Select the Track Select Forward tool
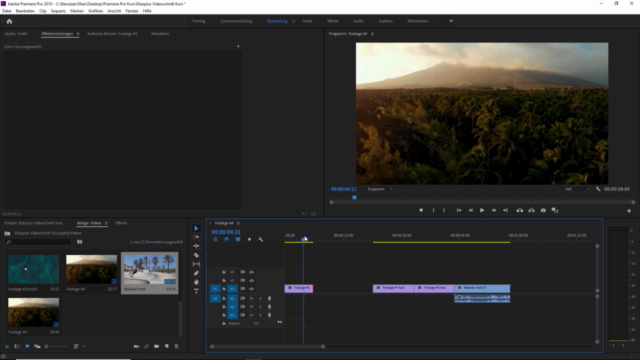 coord(196,237)
